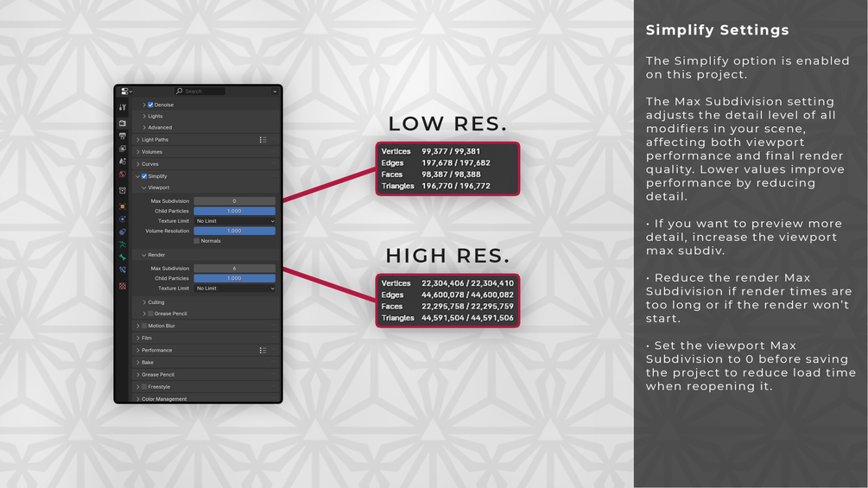Click Render Max Subdivision value field
868x488 pixels.
(x=235, y=269)
